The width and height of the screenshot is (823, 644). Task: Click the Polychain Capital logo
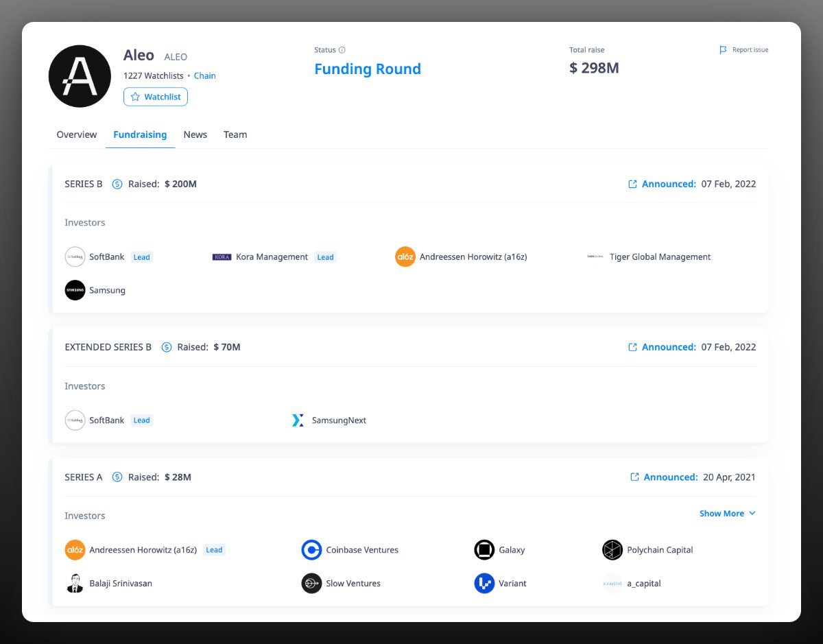(x=612, y=549)
